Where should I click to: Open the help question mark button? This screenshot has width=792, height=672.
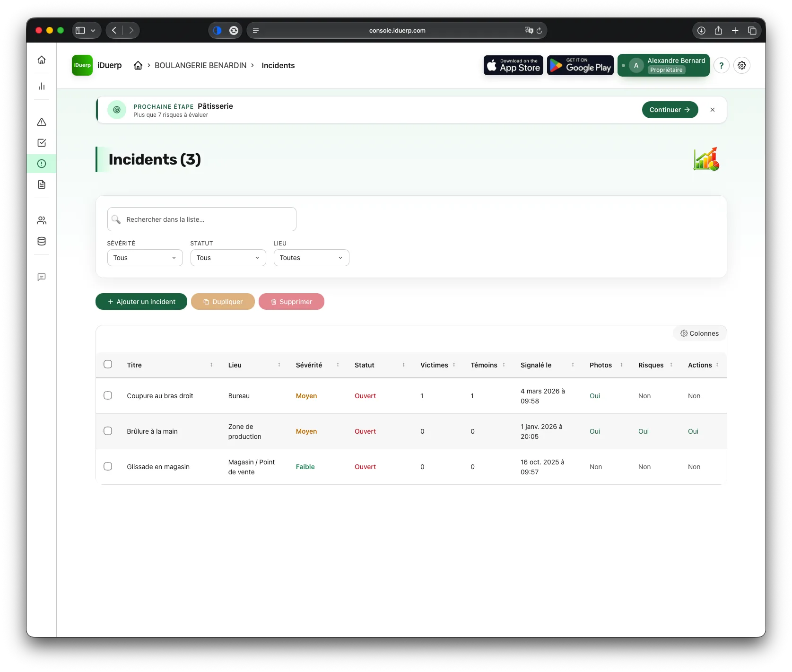[721, 65]
